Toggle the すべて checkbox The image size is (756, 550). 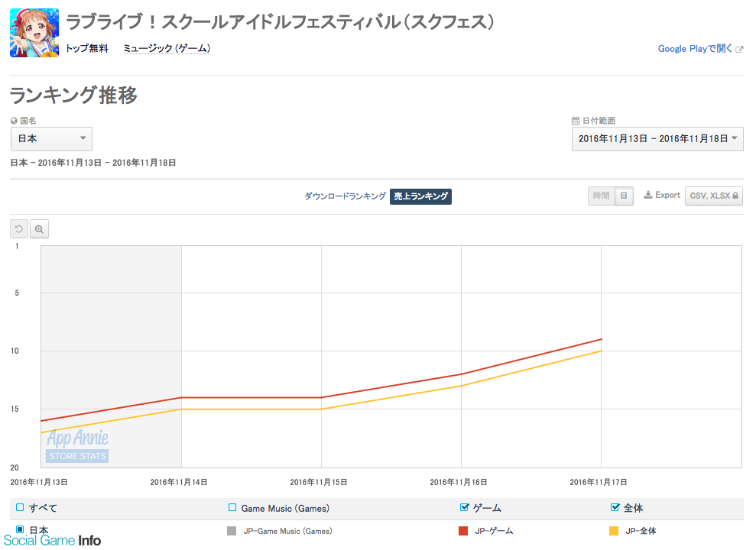coord(20,507)
